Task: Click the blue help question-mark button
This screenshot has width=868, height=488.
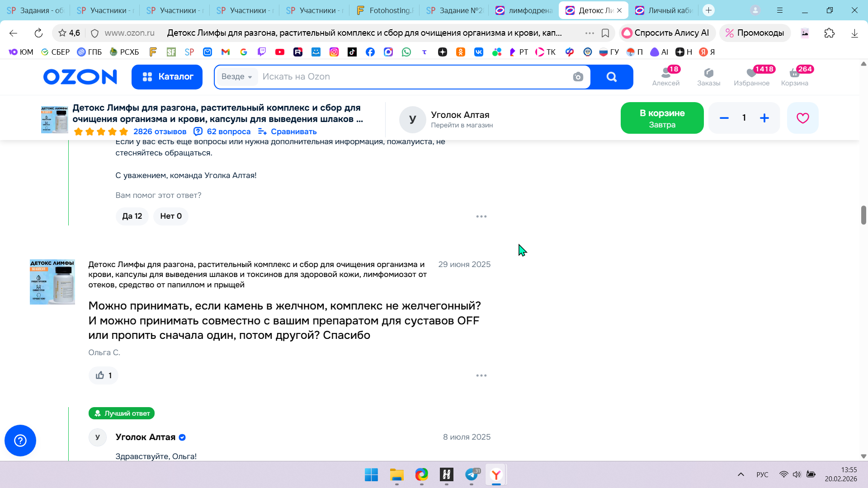Action: (x=20, y=441)
